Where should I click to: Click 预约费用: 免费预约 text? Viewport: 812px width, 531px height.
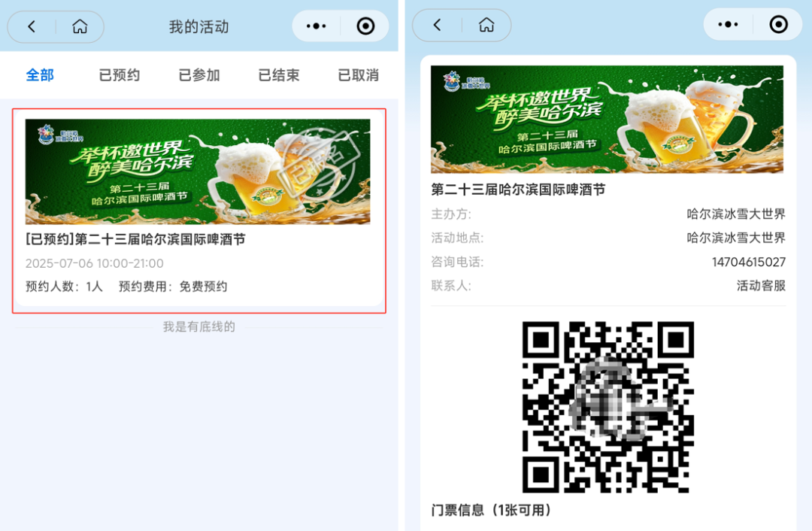click(x=173, y=287)
